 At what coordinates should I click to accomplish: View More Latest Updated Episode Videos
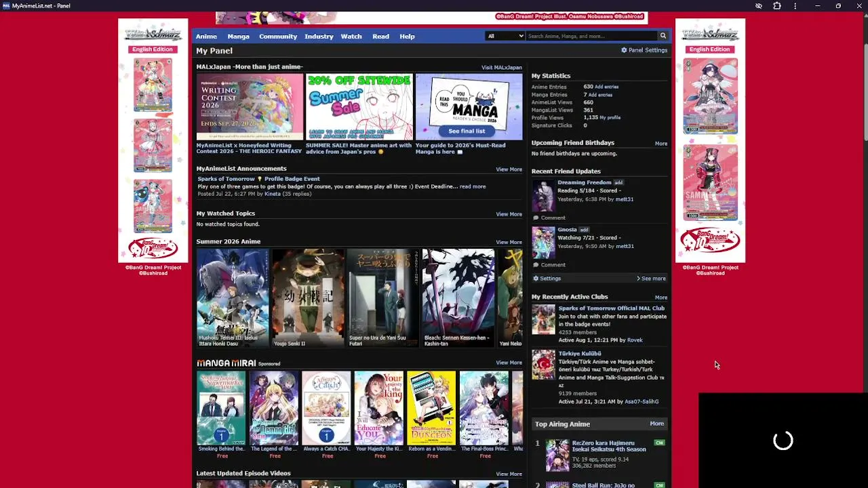[509, 474]
